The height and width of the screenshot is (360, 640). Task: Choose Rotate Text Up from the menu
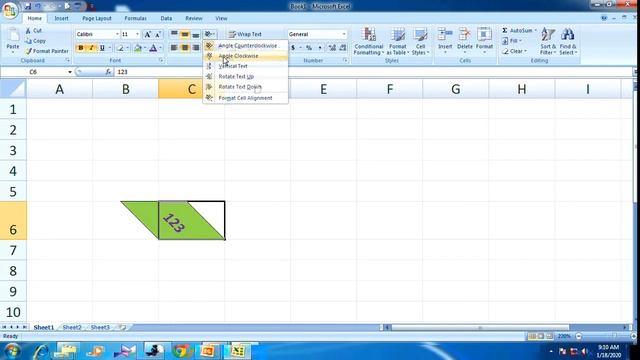click(x=245, y=76)
